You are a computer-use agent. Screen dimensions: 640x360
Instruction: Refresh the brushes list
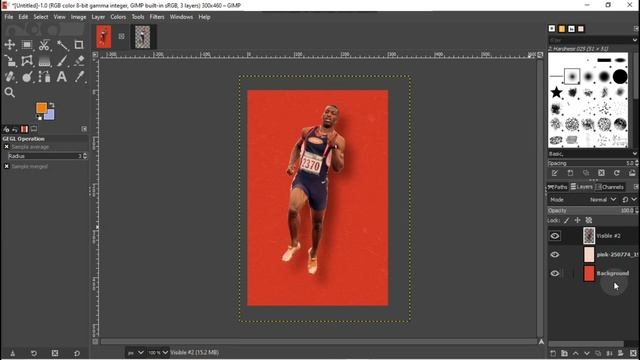pos(617,173)
